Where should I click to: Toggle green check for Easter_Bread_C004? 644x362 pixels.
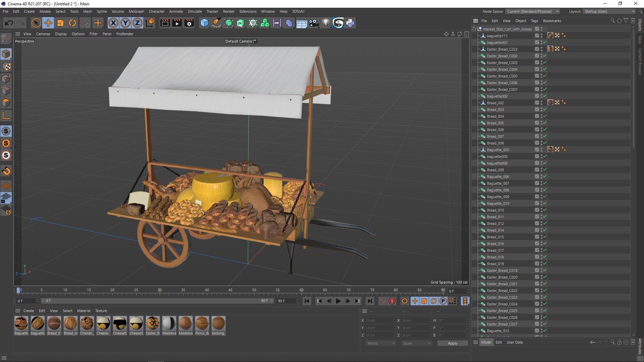coord(545,69)
